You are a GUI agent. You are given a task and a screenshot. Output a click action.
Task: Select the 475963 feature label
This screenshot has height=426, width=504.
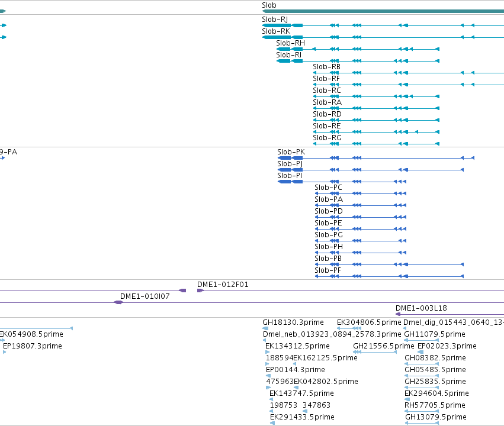(x=280, y=382)
